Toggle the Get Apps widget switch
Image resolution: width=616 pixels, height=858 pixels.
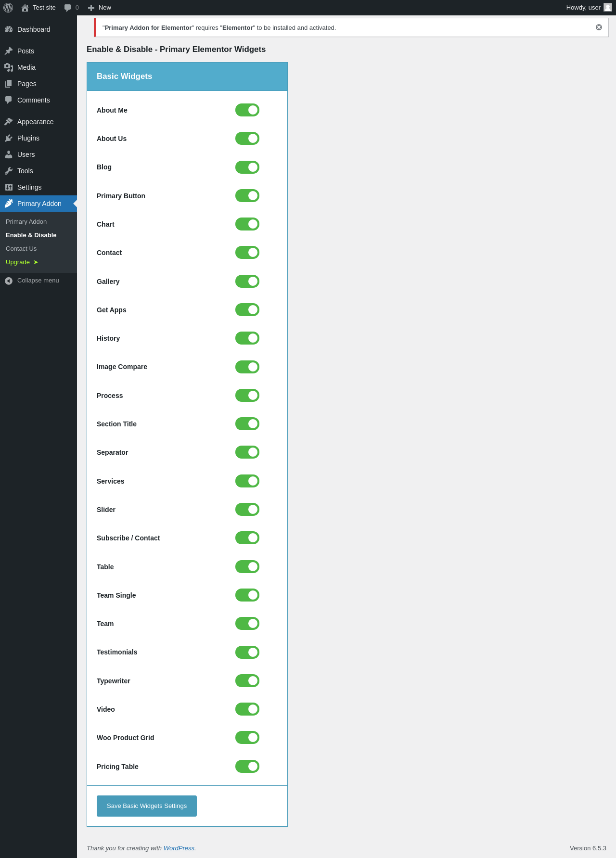247,310
